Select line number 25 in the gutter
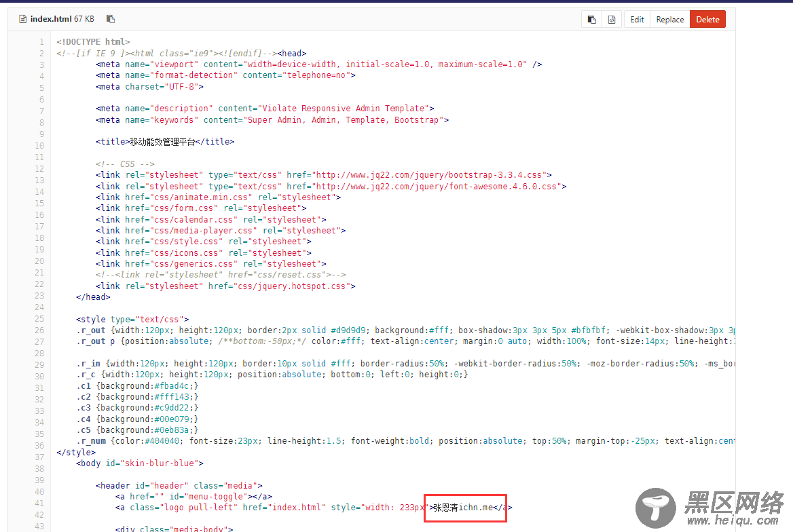This screenshot has width=793, height=532. click(x=39, y=319)
